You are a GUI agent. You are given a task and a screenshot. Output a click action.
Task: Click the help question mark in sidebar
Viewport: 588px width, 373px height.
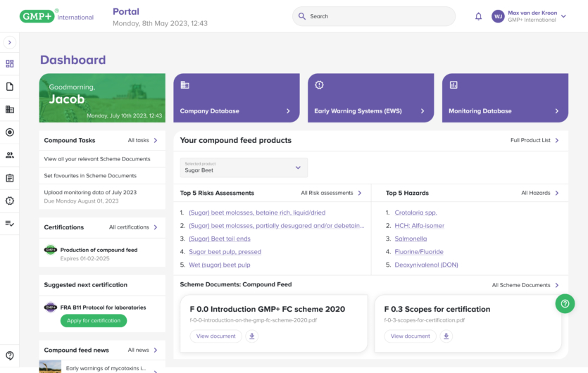pyautogui.click(x=10, y=355)
